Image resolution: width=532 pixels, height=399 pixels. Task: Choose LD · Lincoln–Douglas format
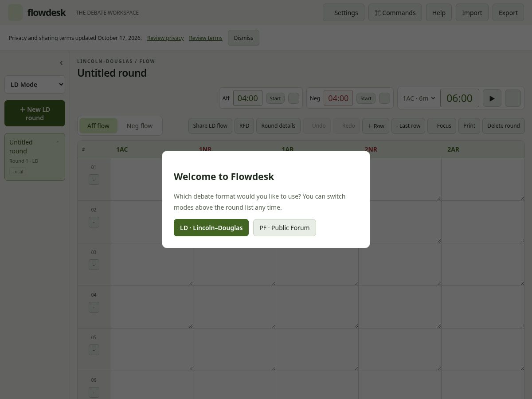[211, 227]
